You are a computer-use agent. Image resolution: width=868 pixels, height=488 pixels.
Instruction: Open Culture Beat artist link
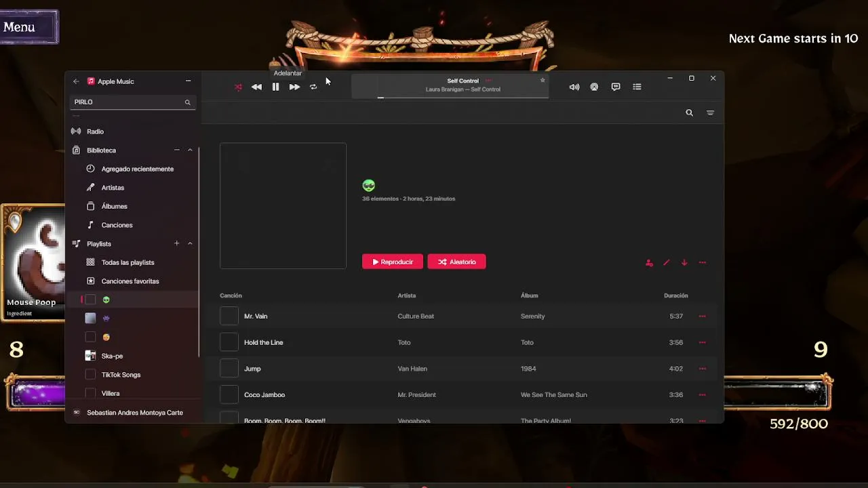[416, 317]
